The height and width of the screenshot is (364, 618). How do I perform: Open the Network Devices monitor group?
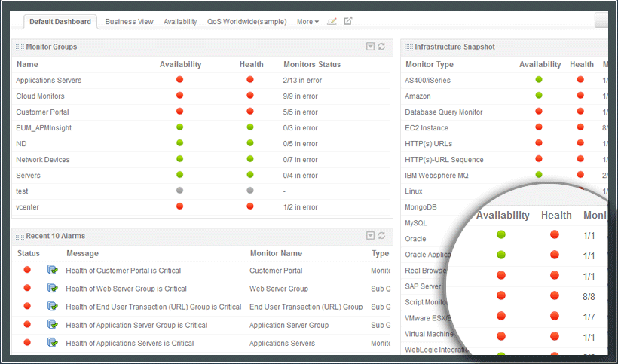pyautogui.click(x=43, y=160)
